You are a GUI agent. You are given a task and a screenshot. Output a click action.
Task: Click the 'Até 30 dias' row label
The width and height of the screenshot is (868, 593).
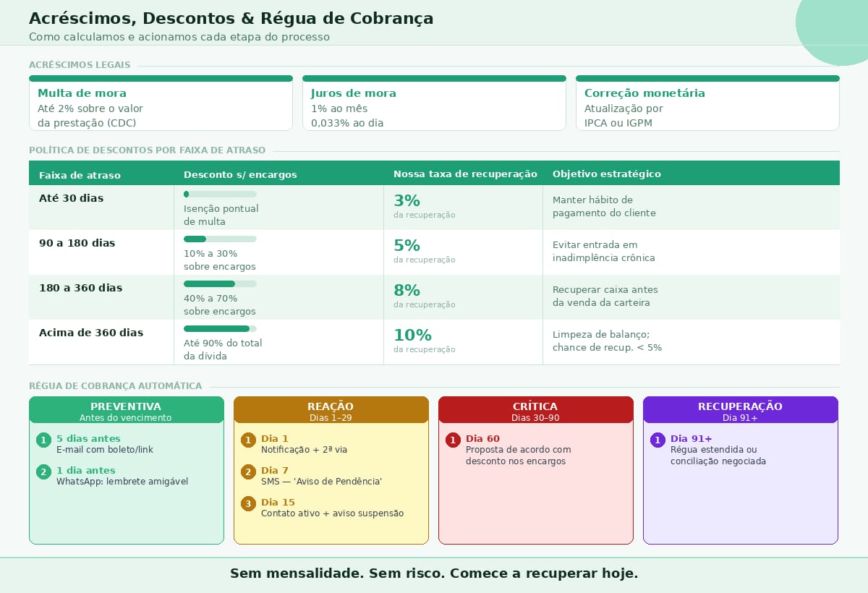click(71, 198)
